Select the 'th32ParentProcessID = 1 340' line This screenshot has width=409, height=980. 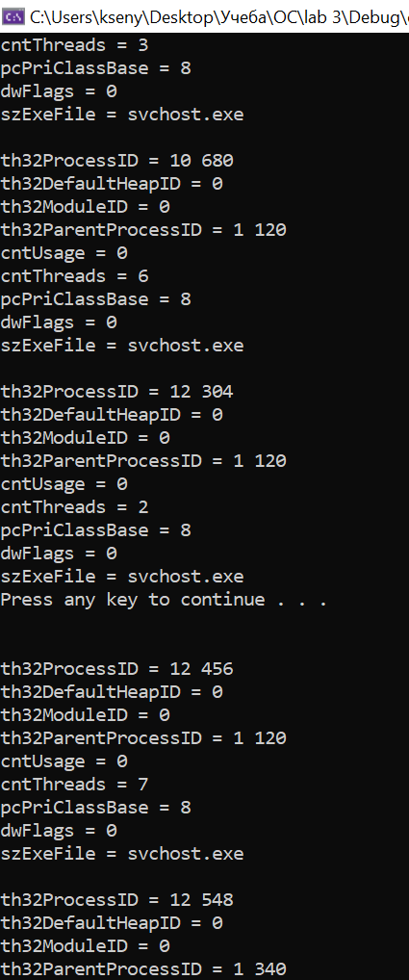(x=143, y=969)
